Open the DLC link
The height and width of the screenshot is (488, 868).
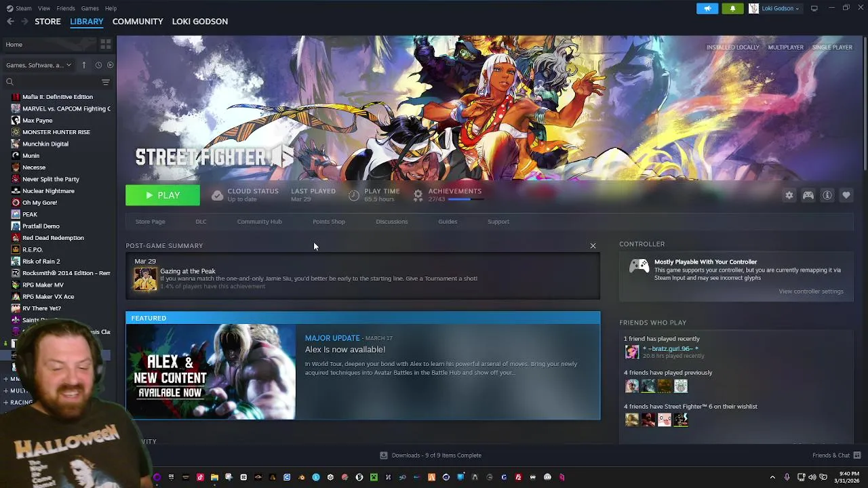tap(201, 222)
